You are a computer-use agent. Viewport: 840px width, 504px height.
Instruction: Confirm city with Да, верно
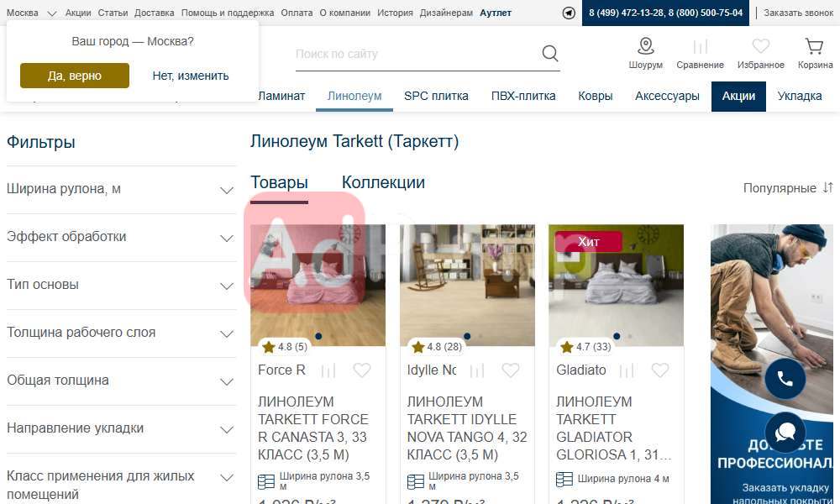click(x=75, y=76)
